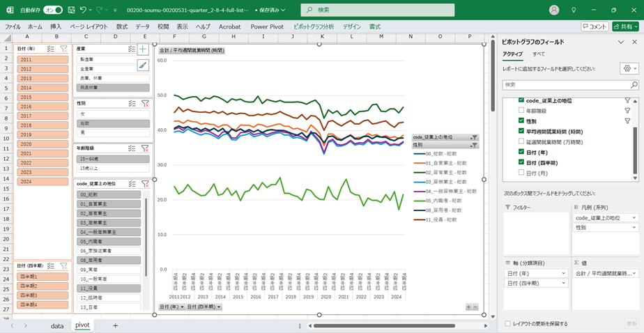Clear filter on 年齢階級 slicer

(145, 148)
